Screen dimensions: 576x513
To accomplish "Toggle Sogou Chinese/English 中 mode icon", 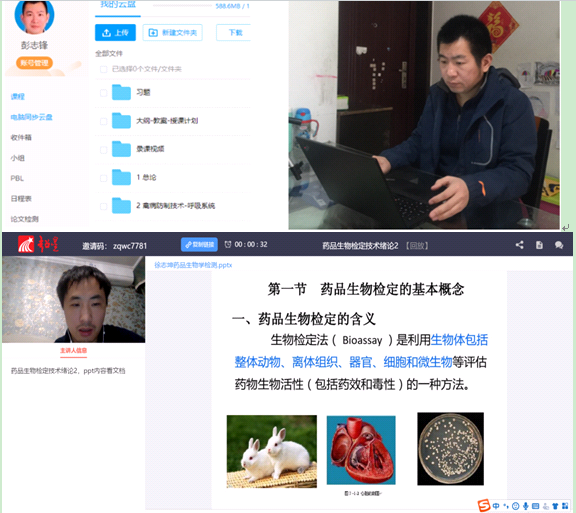I will click(496, 506).
